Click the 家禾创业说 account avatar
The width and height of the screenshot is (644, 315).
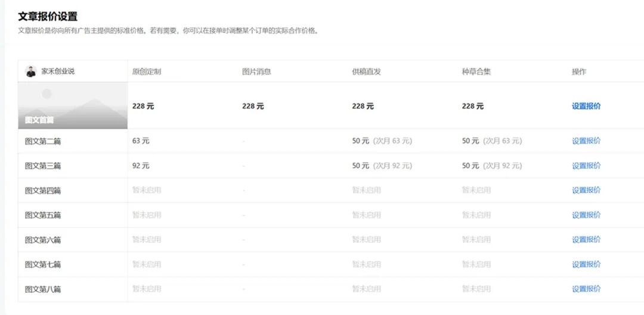click(x=31, y=71)
